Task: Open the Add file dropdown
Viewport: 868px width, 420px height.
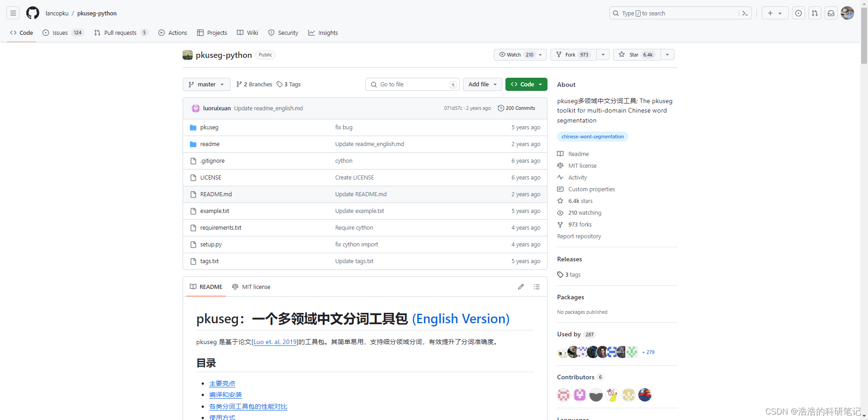Action: (x=482, y=85)
